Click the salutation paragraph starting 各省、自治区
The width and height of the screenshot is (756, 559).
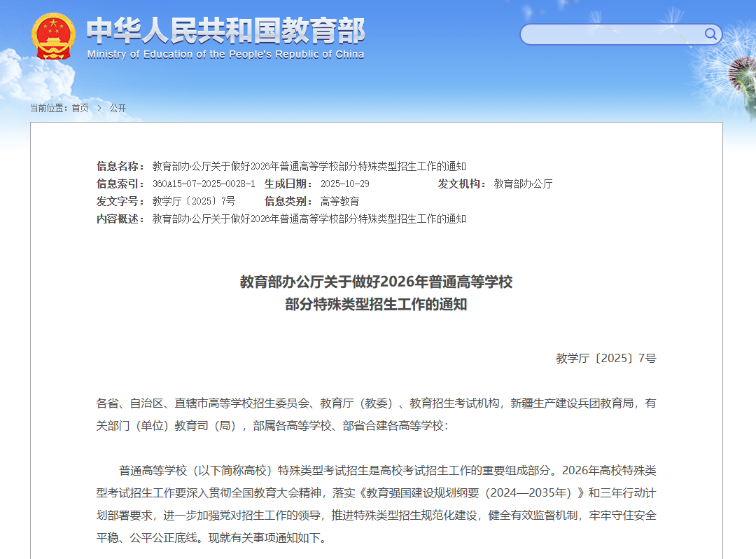click(x=376, y=414)
